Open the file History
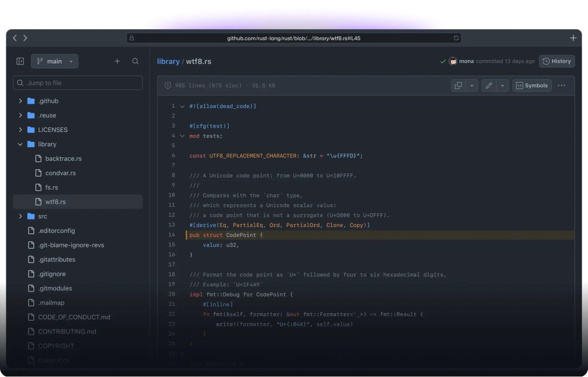588x377 pixels. [x=557, y=61]
